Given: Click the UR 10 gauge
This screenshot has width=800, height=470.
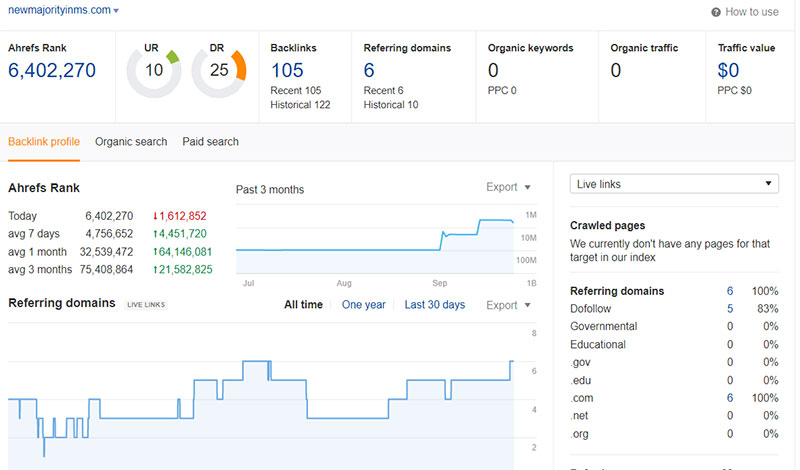Looking at the screenshot, I should [154, 71].
